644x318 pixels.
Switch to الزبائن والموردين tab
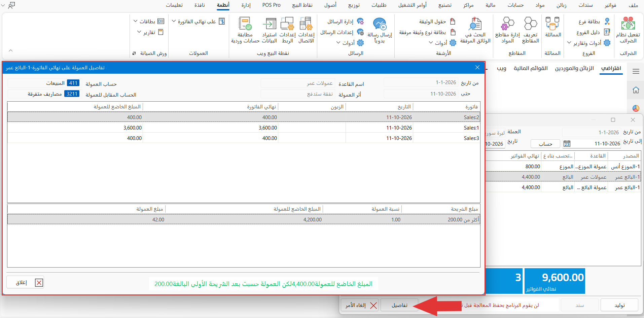coord(574,68)
